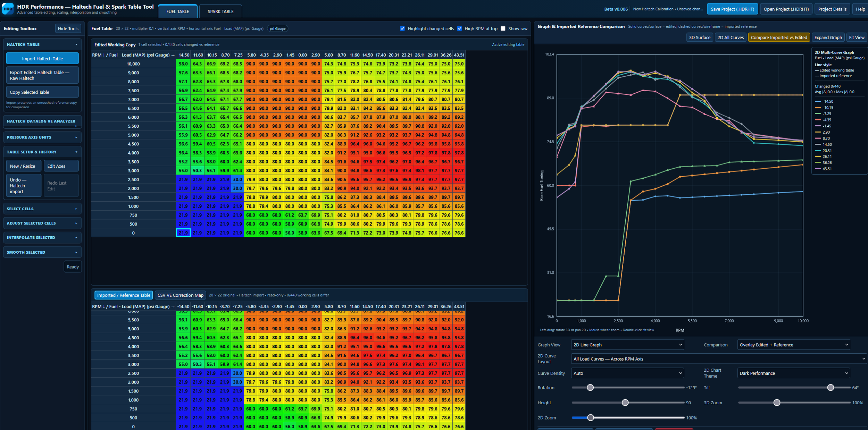Click the Edit Axes button
868x430 pixels.
tap(61, 166)
